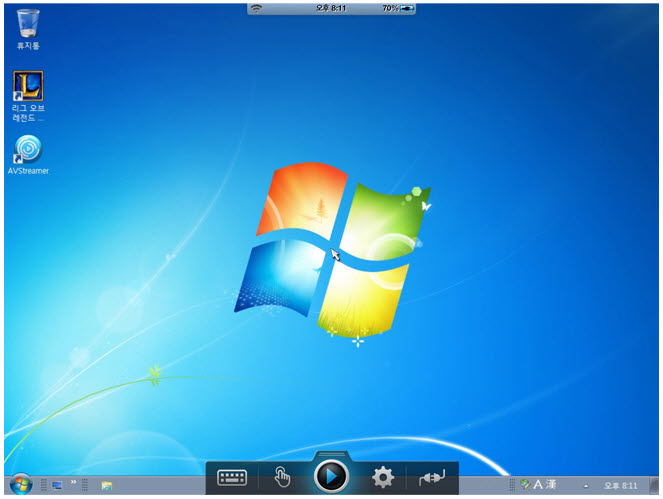Toggle the IME 'A' input mode
Screen dimensions: 663x499
[x=537, y=484]
